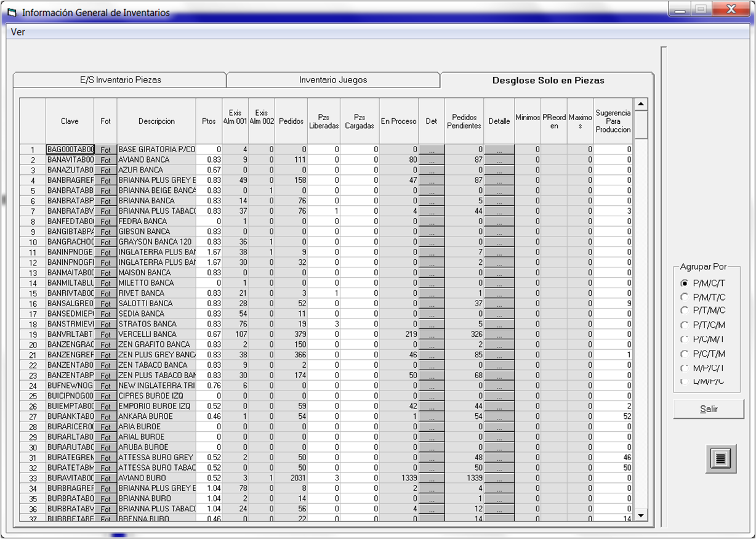Click the Descripcion column header
The image size is (756, 539).
(x=156, y=121)
